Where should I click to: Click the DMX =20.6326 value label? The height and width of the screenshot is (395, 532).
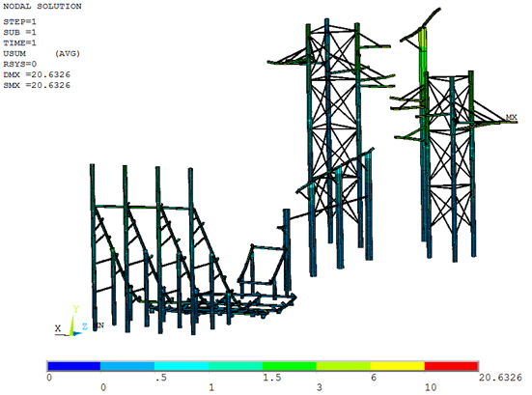pyautogui.click(x=37, y=74)
